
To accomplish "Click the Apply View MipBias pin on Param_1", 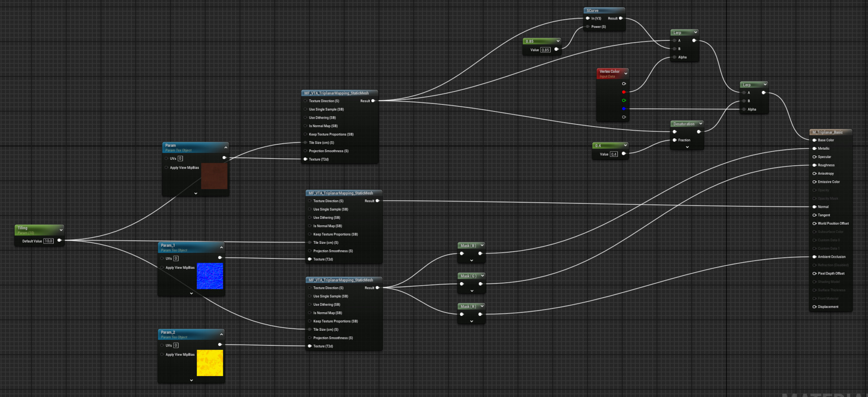I will (162, 268).
